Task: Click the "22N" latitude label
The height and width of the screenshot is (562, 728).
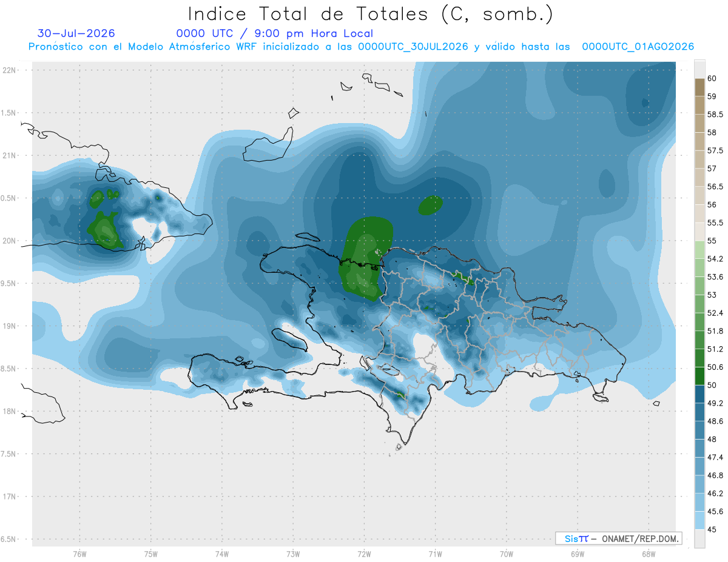Action: point(9,70)
